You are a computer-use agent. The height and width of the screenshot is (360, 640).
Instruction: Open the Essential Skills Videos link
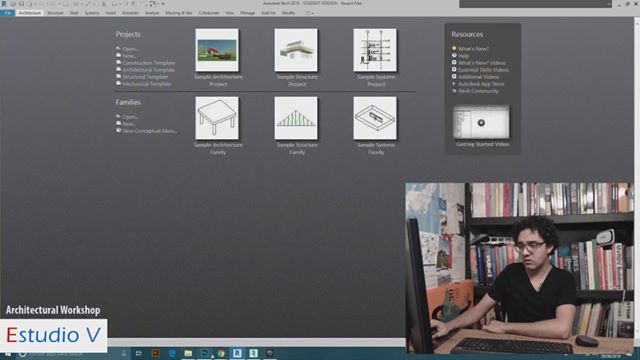pyautogui.click(x=483, y=70)
